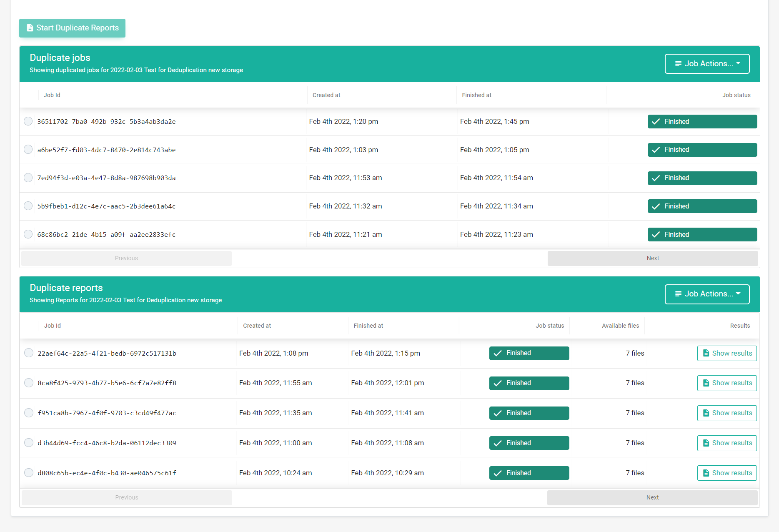779x532 pixels.
Task: Sort duplicate jobs by Created at column
Action: (326, 95)
